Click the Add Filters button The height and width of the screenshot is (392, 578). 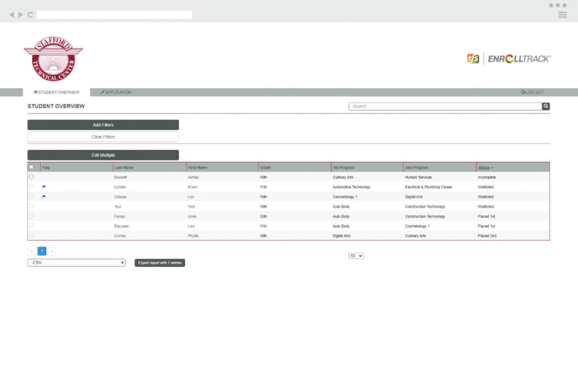pos(102,125)
